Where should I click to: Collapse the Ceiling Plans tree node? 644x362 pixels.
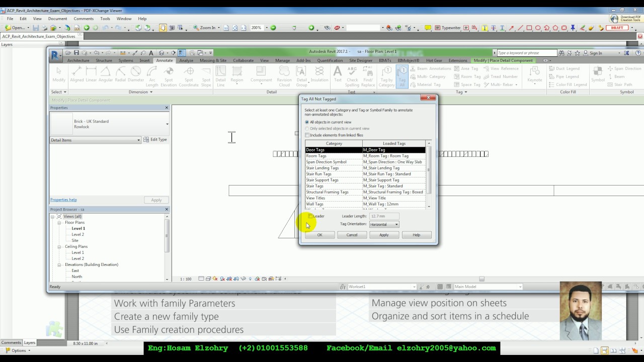point(59,246)
